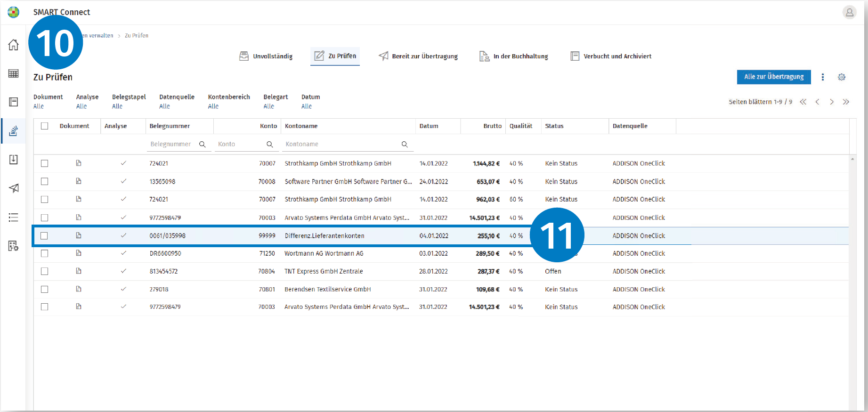Viewport: 868px width, 412px height.
Task: Tick the checkbox for Differenz.Lieferantenkonten row
Action: point(45,236)
